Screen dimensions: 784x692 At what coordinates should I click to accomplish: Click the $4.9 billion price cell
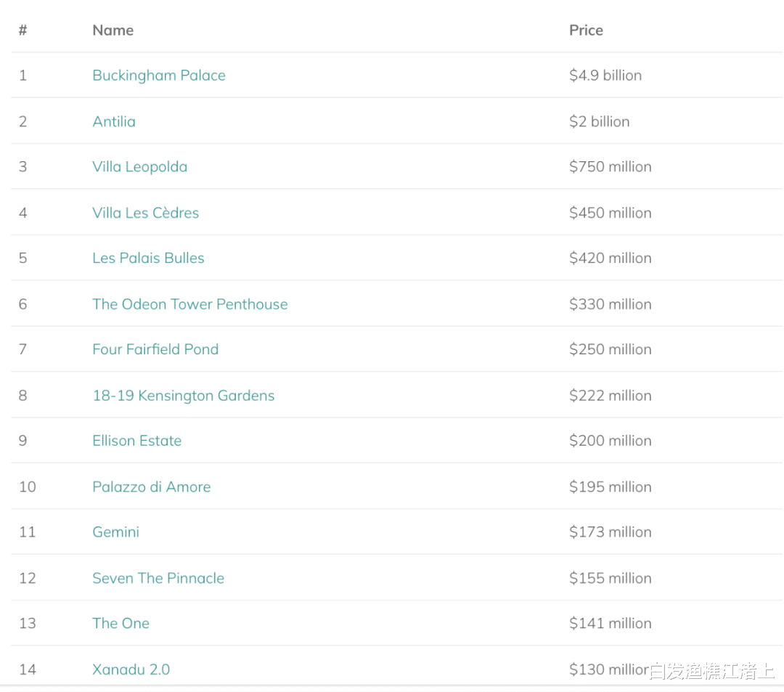[605, 75]
